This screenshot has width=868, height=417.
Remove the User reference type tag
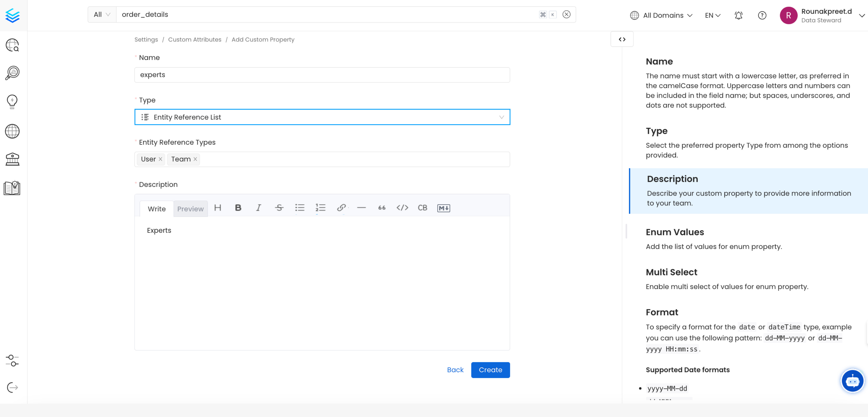pyautogui.click(x=160, y=159)
